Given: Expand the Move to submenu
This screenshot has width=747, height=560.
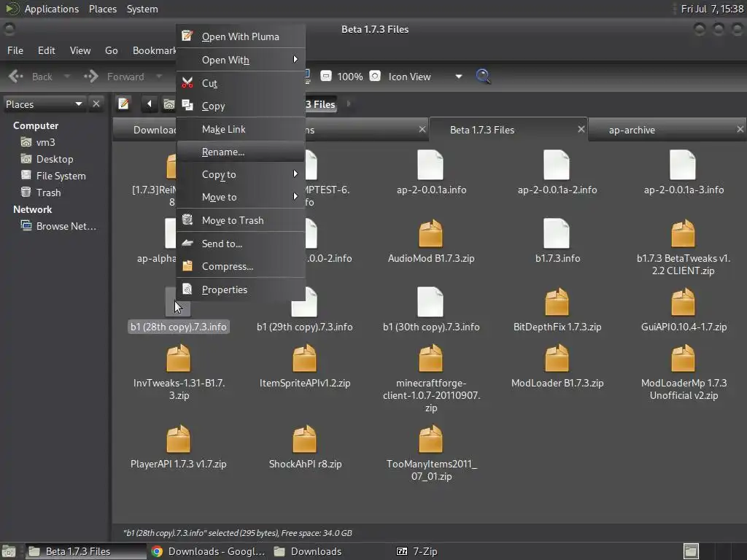Looking at the screenshot, I should pos(241,197).
